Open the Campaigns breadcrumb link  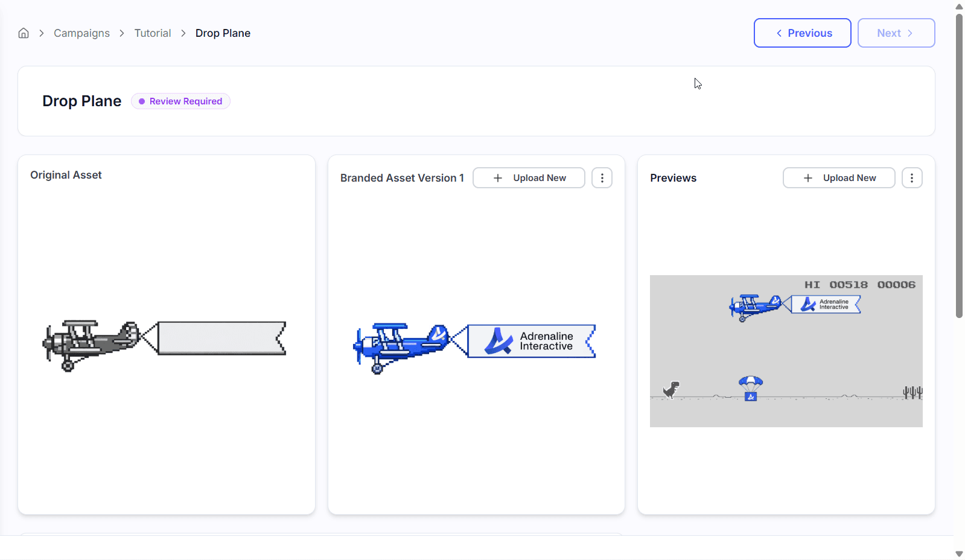(x=81, y=33)
